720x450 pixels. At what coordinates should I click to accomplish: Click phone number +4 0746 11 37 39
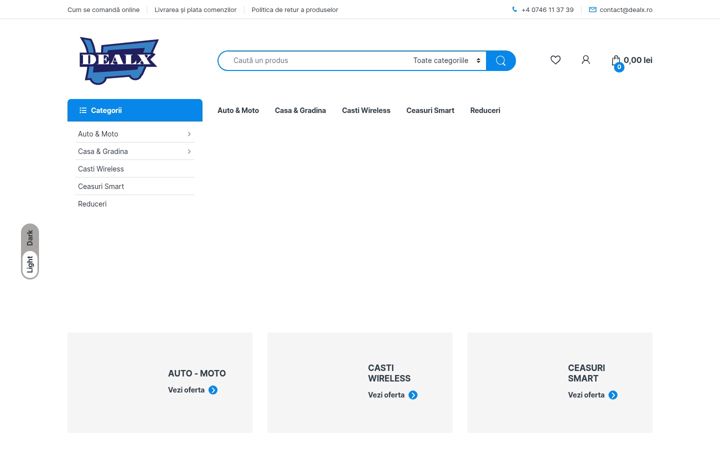tap(547, 10)
